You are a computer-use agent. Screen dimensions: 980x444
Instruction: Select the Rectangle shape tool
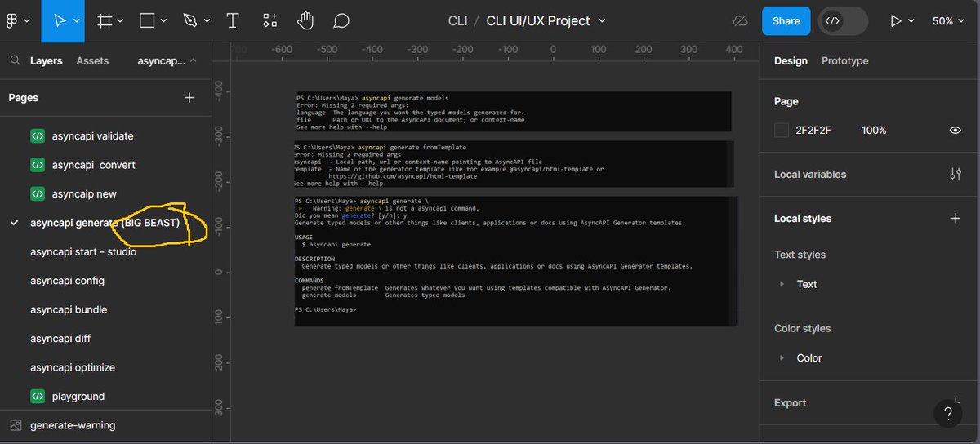pyautogui.click(x=147, y=21)
